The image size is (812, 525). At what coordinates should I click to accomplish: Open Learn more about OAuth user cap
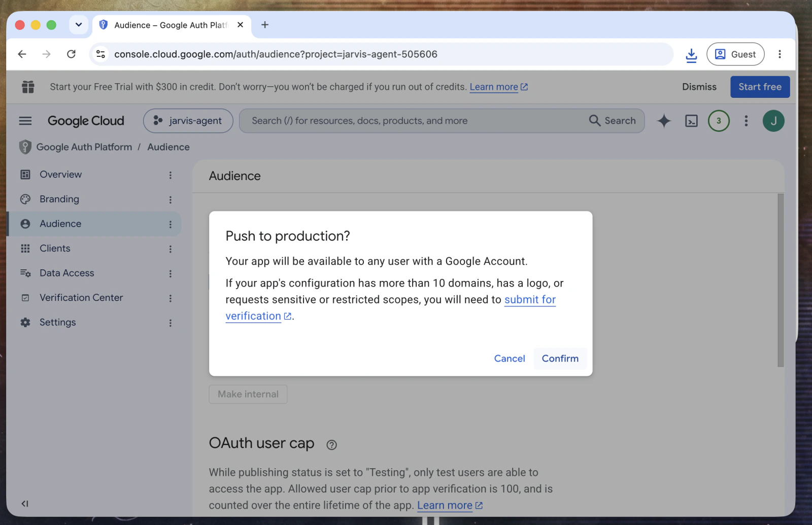pyautogui.click(x=450, y=505)
